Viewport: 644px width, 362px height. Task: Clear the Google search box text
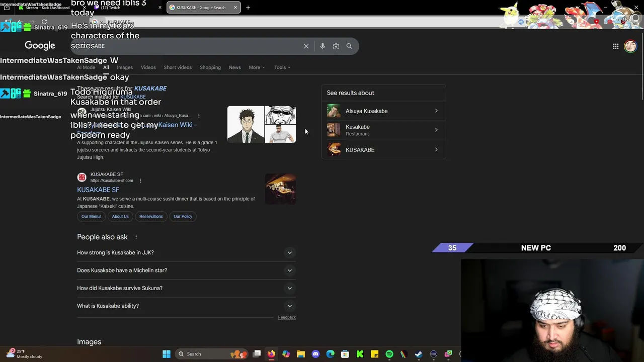(306, 46)
